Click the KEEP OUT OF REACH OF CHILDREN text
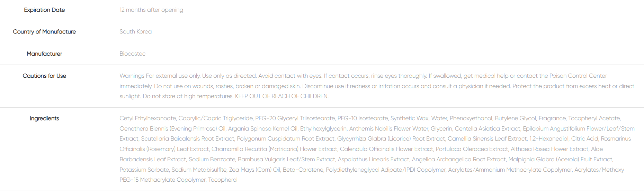This screenshot has width=644, height=191. (x=282, y=96)
